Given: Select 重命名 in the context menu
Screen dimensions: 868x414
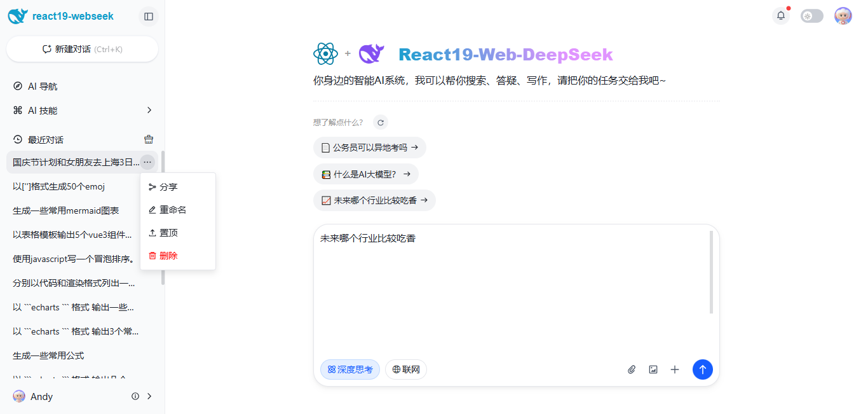Looking at the screenshot, I should [178, 210].
